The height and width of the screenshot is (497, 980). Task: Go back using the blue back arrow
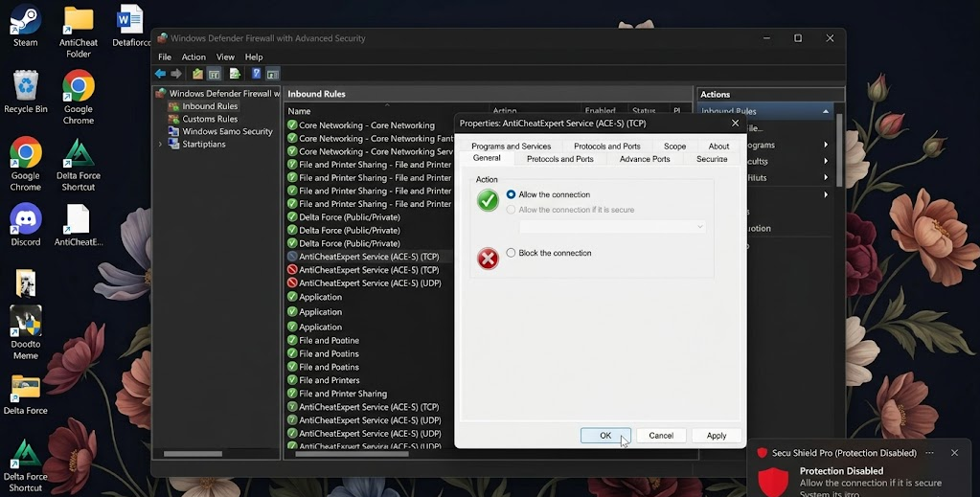click(161, 74)
